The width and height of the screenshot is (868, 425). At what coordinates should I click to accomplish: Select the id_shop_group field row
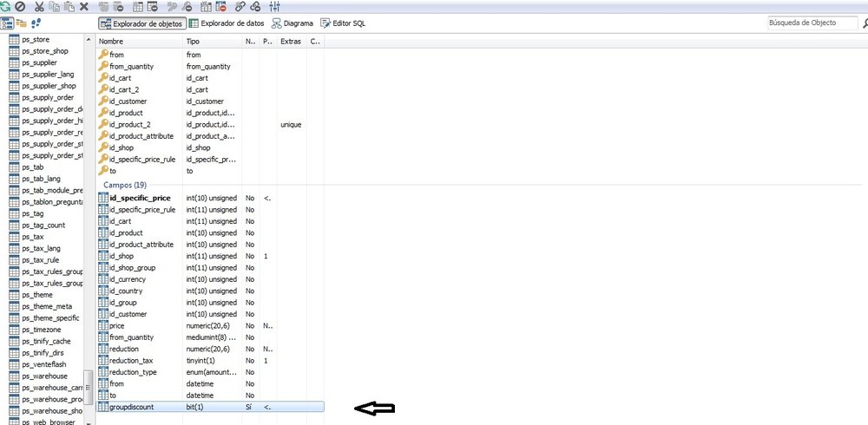(x=210, y=268)
